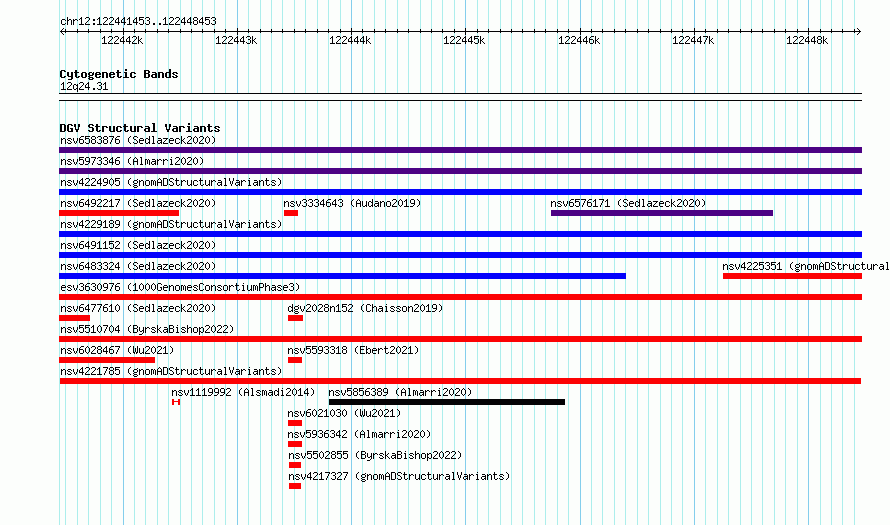This screenshot has width=890, height=525.
Task: Open nsv6576171 (Sedlazeck2020) variant label
Action: pos(628,203)
